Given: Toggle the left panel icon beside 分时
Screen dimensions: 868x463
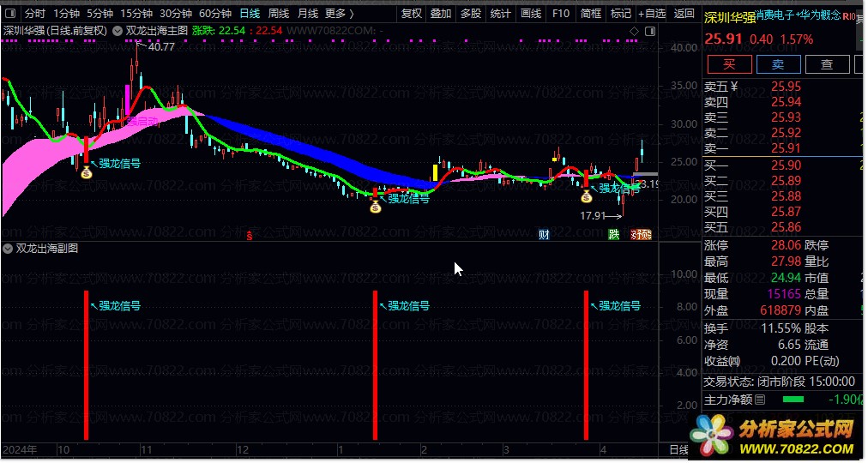Looking at the screenshot, I should tap(11, 13).
